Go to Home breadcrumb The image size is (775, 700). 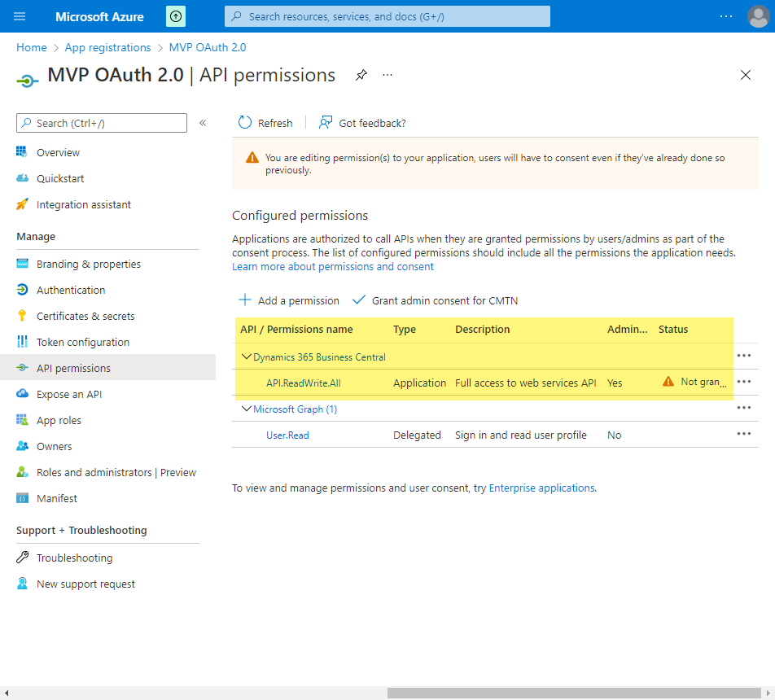32,47
